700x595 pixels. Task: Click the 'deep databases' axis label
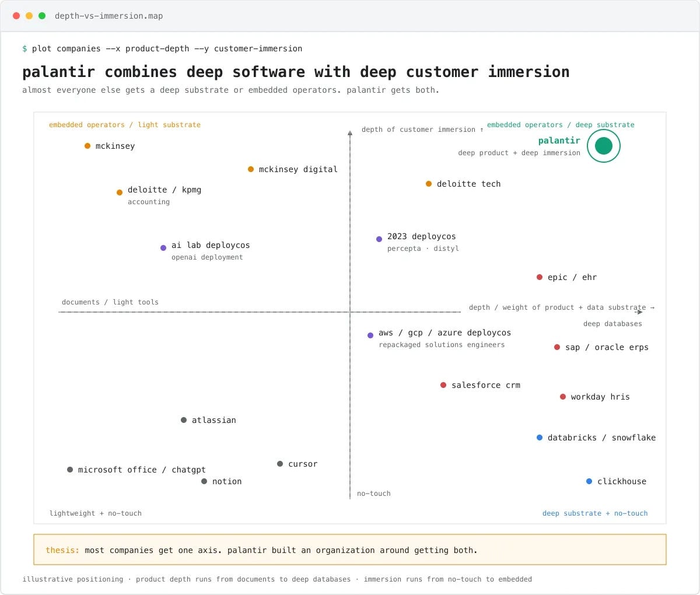[x=612, y=324]
